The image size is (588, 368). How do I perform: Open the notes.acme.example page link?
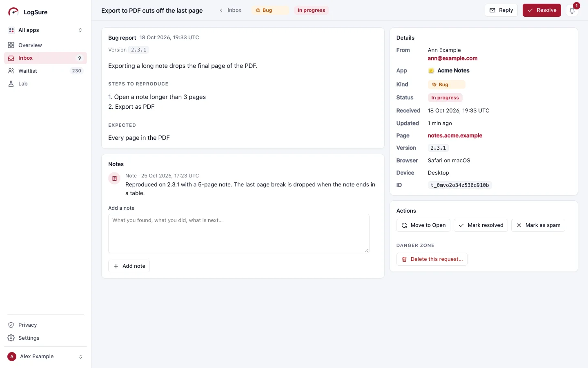click(455, 136)
